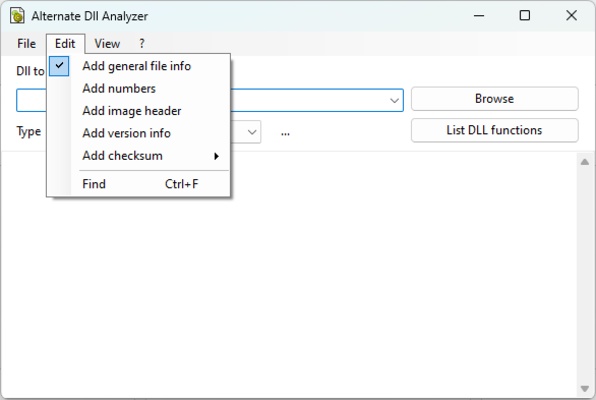Click the Browse button

[x=495, y=99]
